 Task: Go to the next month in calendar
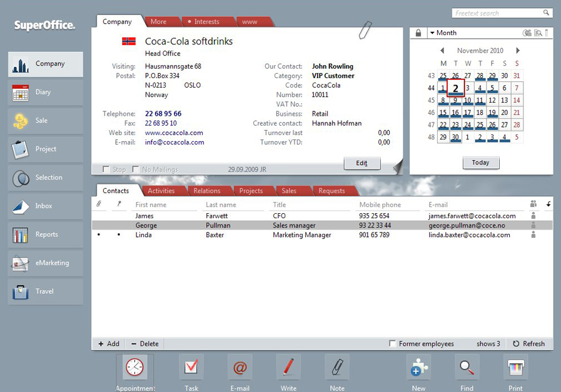(517, 51)
